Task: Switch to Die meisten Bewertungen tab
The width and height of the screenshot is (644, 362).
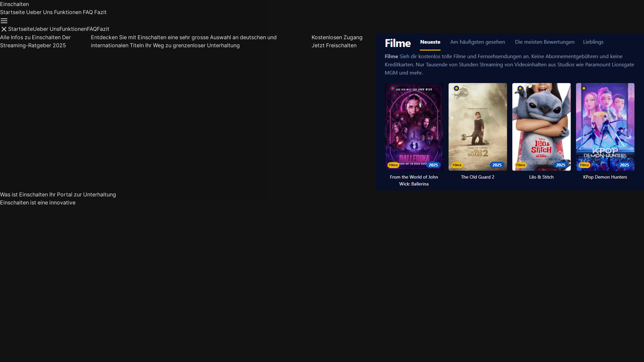Action: (544, 42)
